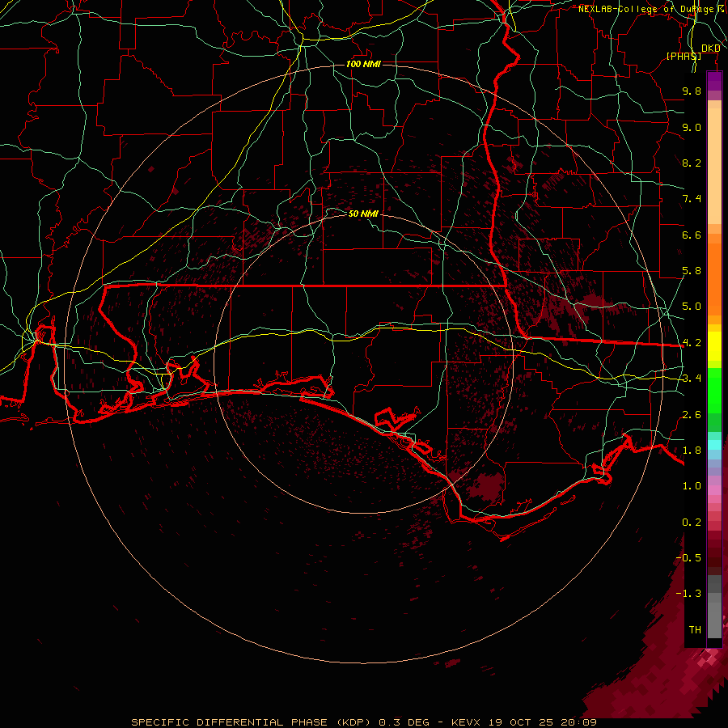
Task: Select the 9.8 scale value
Action: 692,91
